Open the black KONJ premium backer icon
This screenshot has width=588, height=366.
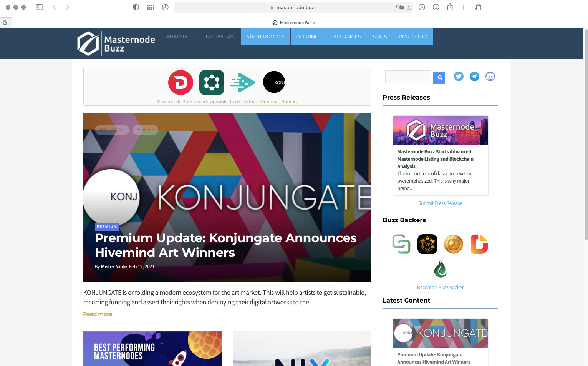click(274, 82)
